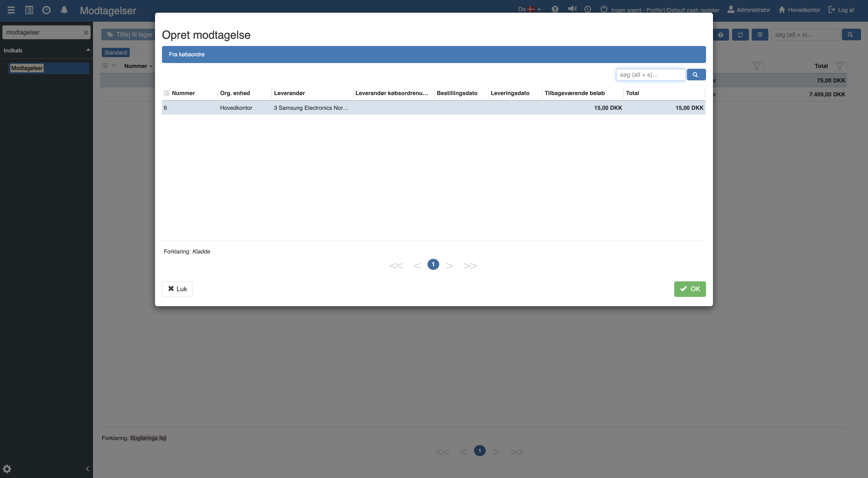Click the megaphone announcements icon
868x478 pixels.
(x=572, y=9)
